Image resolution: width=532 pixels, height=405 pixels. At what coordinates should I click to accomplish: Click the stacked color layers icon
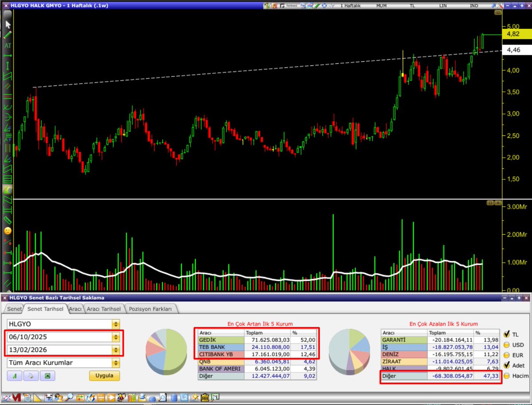(x=132, y=397)
